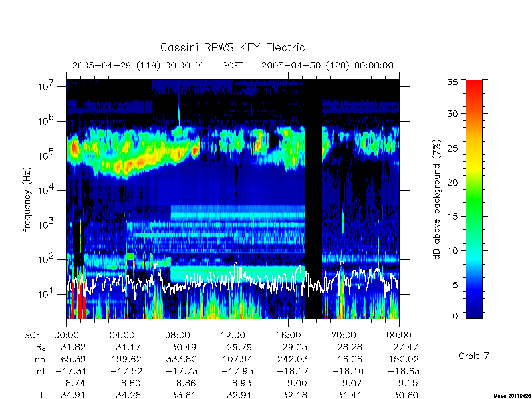Viewport: 532px width, 399px height.
Task: Click the Rs value 31.82
Action: [x=73, y=347]
